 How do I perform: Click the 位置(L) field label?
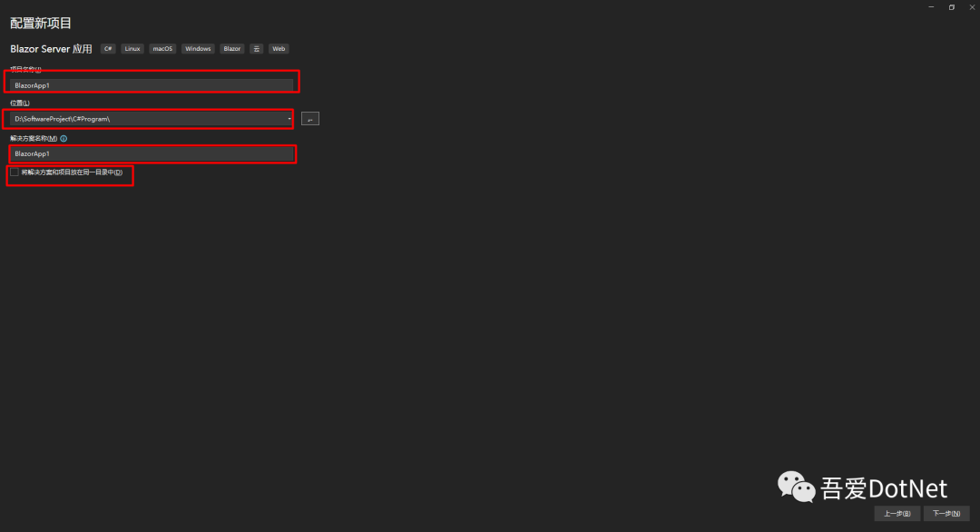[20, 103]
